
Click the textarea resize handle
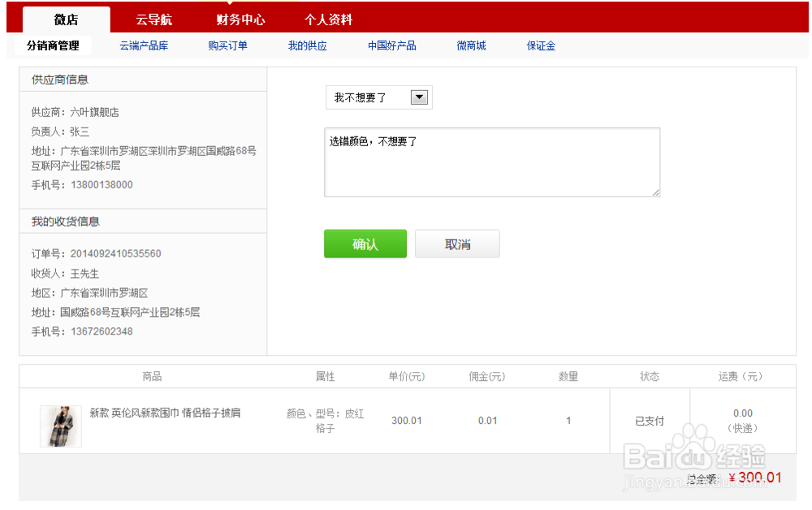(656, 192)
